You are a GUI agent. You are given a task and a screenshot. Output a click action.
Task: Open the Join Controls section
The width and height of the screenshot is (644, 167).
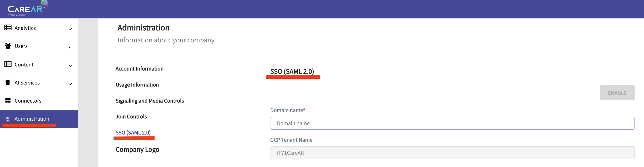131,117
